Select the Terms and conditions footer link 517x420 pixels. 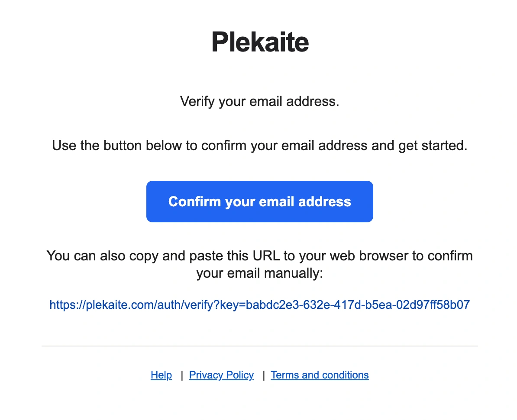click(320, 375)
